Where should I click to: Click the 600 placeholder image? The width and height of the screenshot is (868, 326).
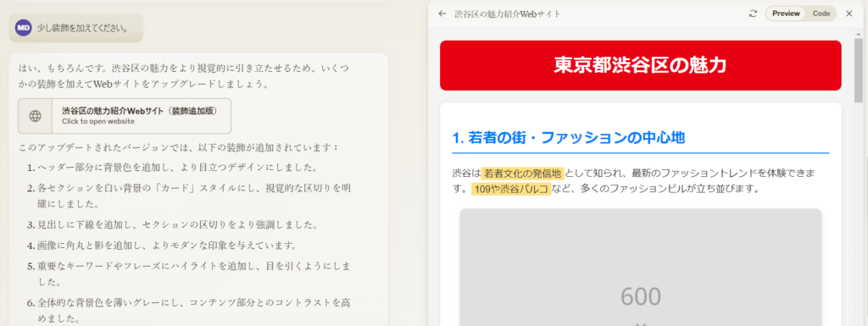tap(641, 267)
